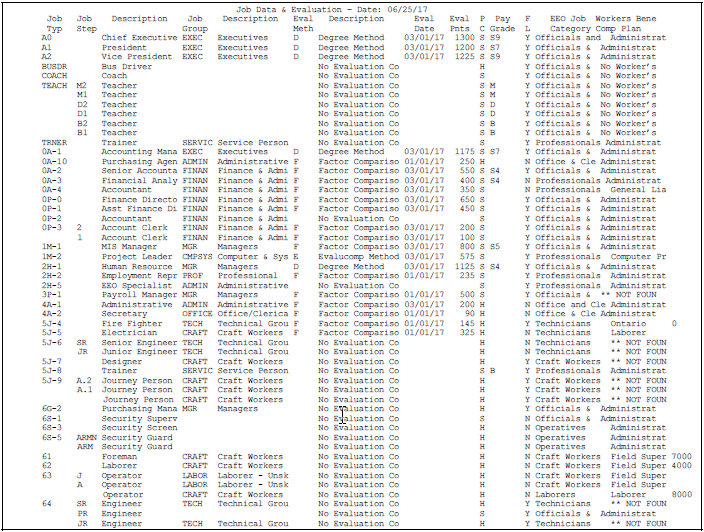Select 'Employment Repr' description
The width and height of the screenshot is (704, 532).
[140, 276]
